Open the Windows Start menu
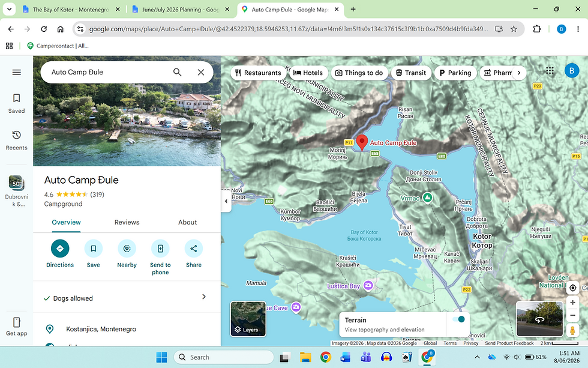 click(x=161, y=357)
